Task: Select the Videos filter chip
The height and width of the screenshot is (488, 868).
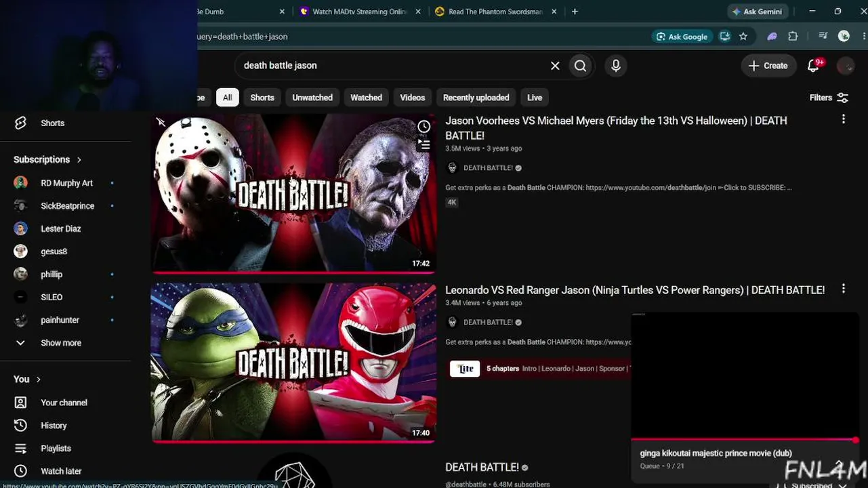Action: click(413, 98)
